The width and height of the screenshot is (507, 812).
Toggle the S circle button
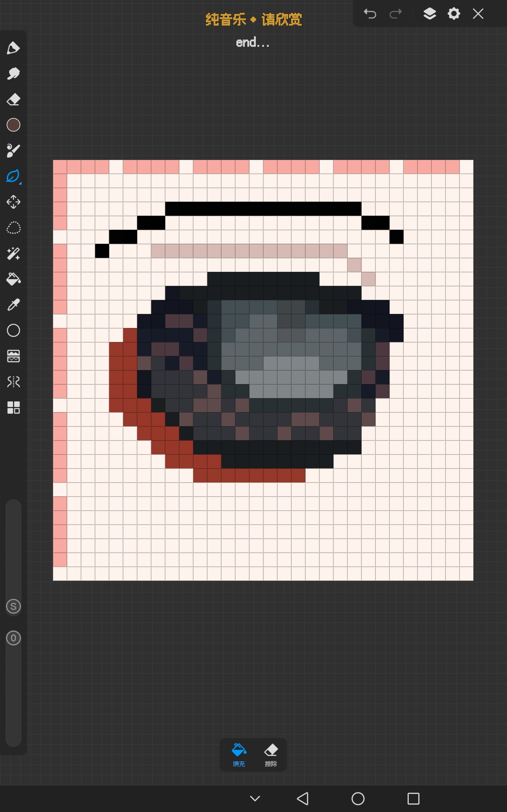(x=13, y=606)
